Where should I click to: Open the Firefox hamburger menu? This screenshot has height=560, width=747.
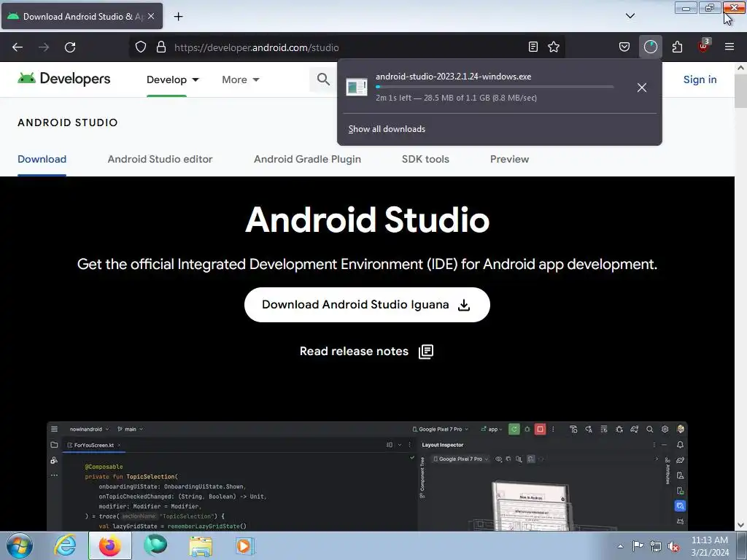[x=729, y=47]
